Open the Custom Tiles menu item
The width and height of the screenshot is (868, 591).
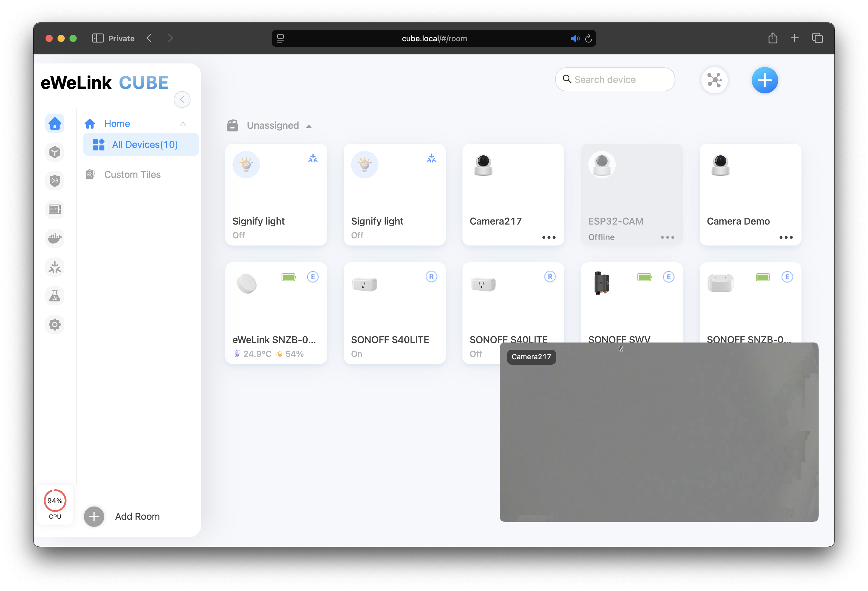coord(132,174)
